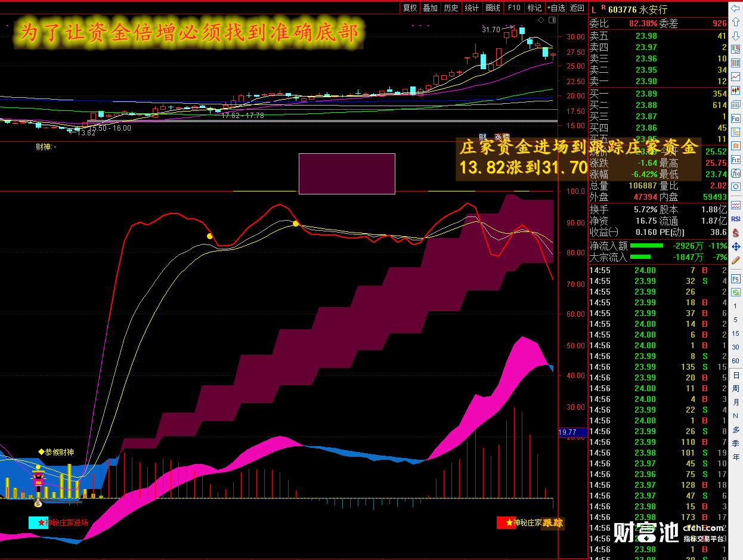
Task: Open the orange document news icon
Action: pyautogui.click(x=736, y=146)
